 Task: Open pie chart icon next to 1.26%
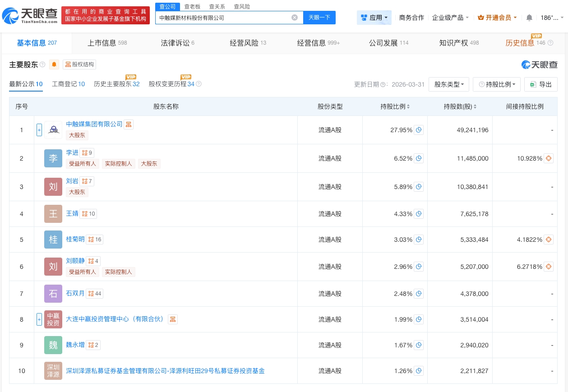(419, 371)
